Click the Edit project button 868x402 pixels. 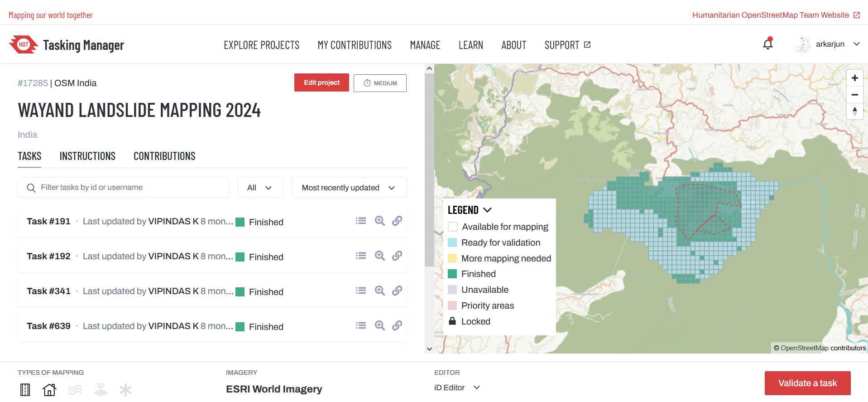321,82
